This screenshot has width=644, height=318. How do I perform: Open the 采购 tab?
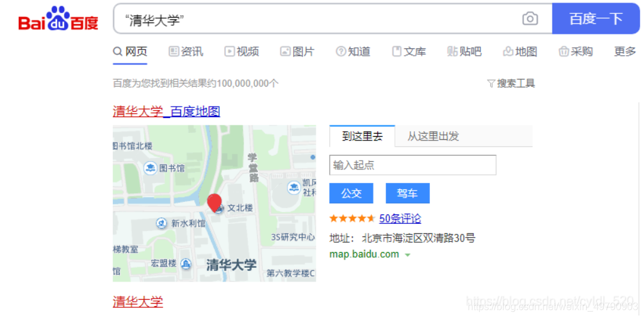(x=576, y=51)
